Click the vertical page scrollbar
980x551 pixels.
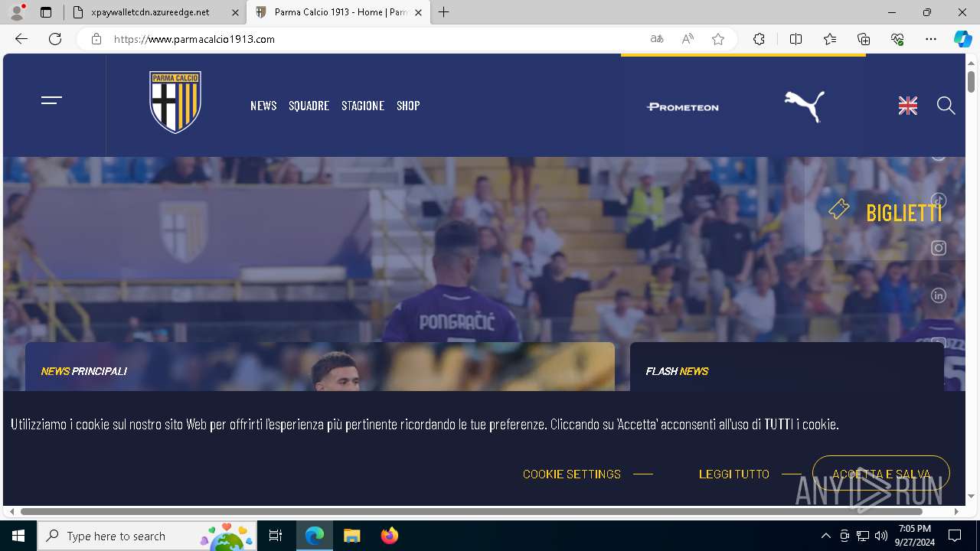pos(971,81)
